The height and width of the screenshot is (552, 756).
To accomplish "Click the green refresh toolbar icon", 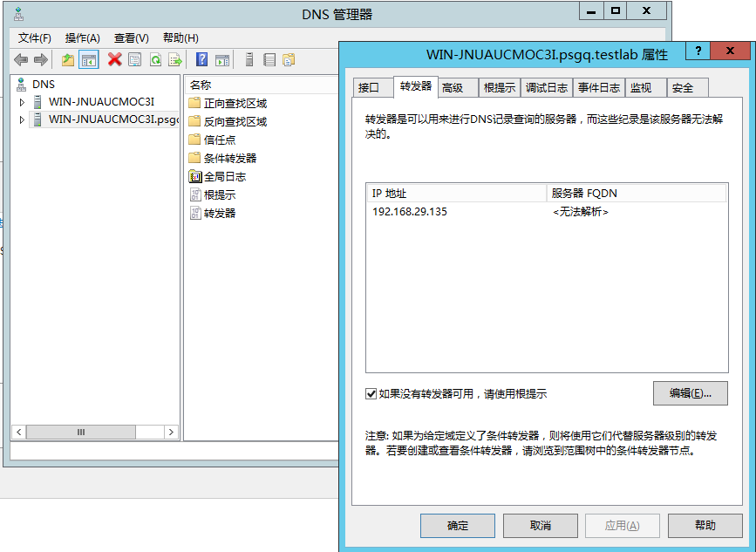I will pyautogui.click(x=155, y=59).
